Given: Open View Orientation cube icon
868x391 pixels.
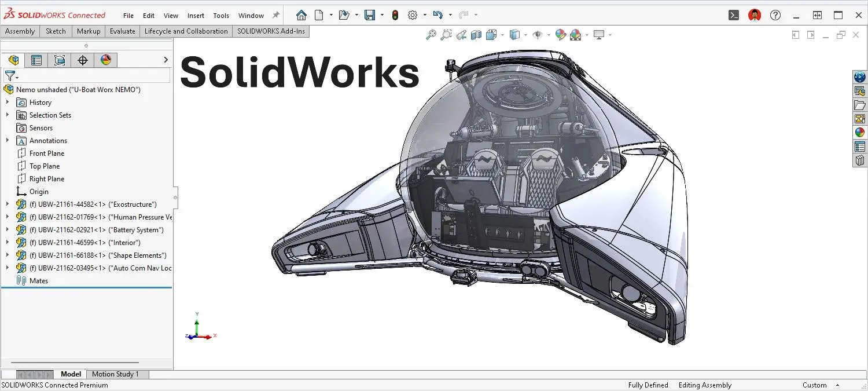Looking at the screenshot, I should (x=491, y=35).
